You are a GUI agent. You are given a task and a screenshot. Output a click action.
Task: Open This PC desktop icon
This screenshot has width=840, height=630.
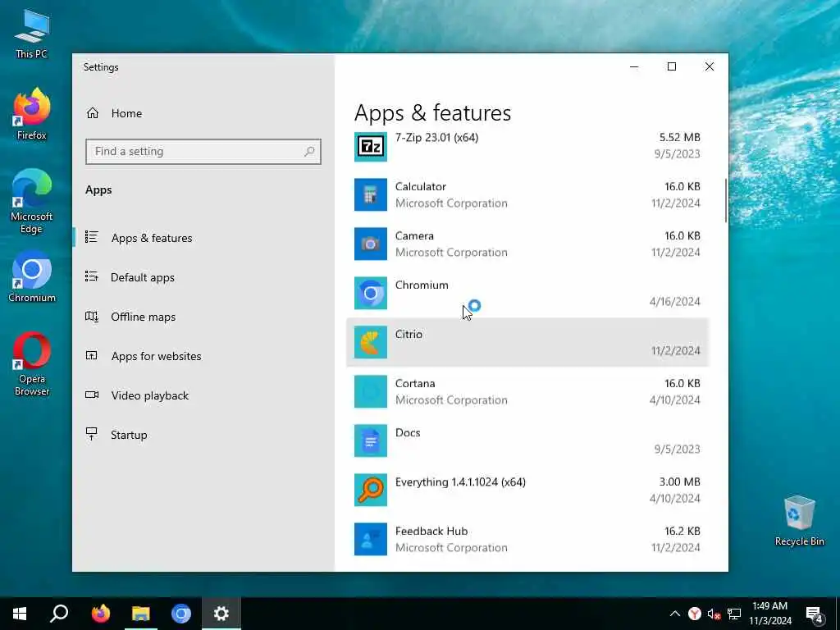32,33
